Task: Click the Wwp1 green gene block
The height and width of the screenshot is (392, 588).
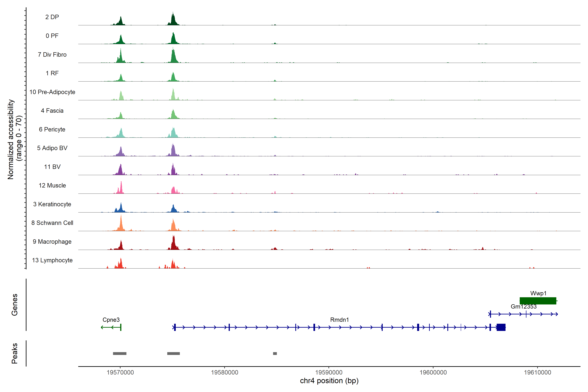Action: coord(538,301)
